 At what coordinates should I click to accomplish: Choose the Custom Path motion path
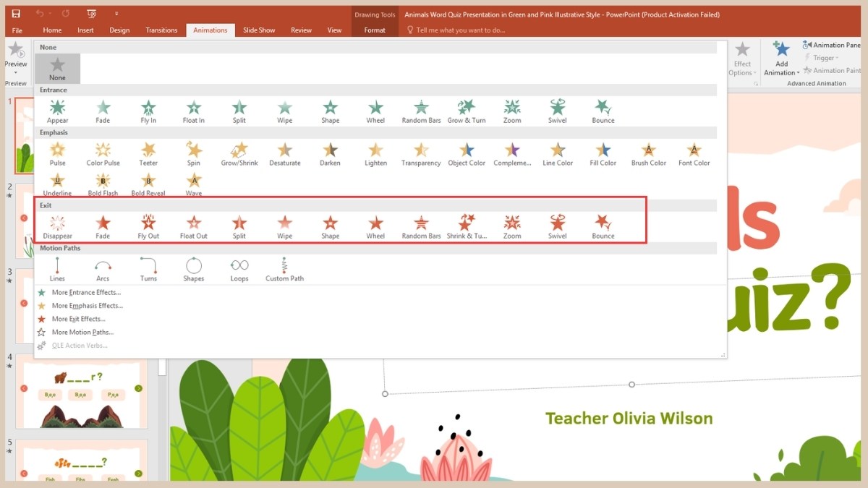pyautogui.click(x=284, y=269)
